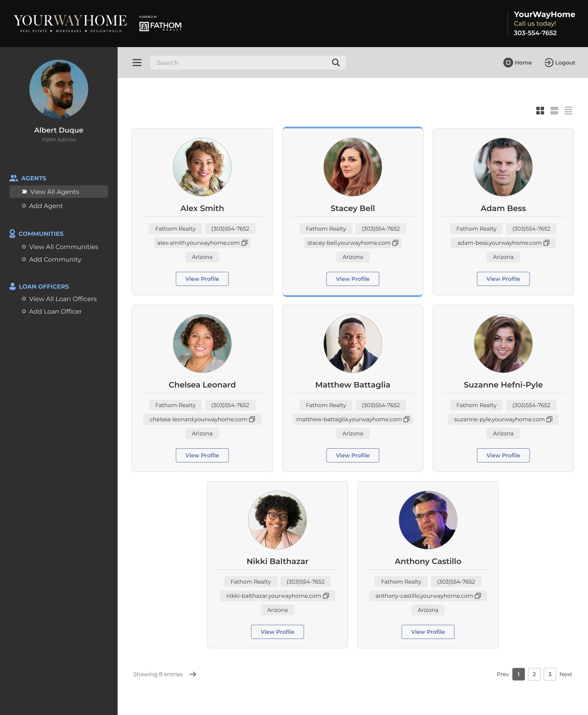Click the Prev pagination link
This screenshot has height=715, width=588.
(x=503, y=674)
